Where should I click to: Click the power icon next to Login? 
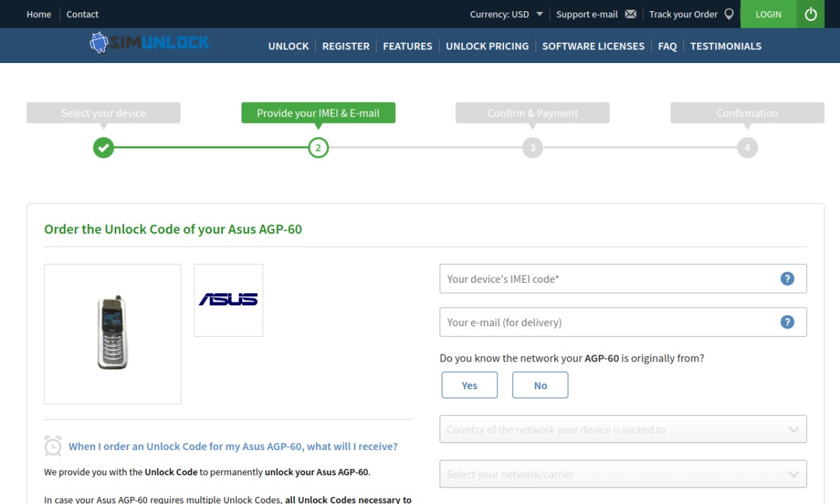(x=810, y=14)
